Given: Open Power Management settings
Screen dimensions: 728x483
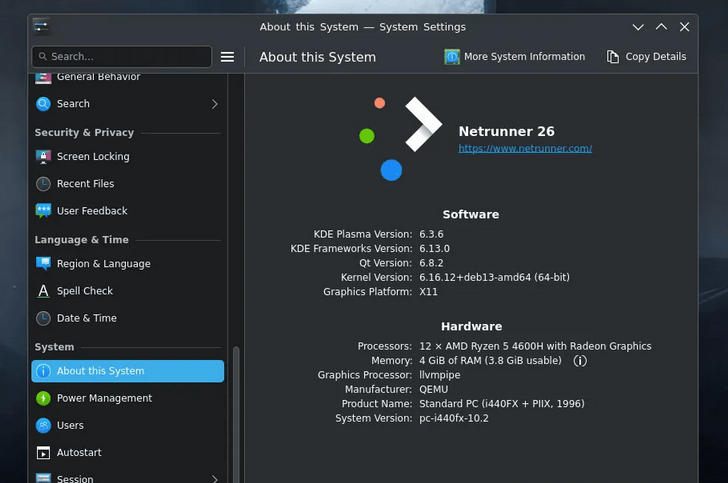Looking at the screenshot, I should pyautogui.click(x=128, y=398).
